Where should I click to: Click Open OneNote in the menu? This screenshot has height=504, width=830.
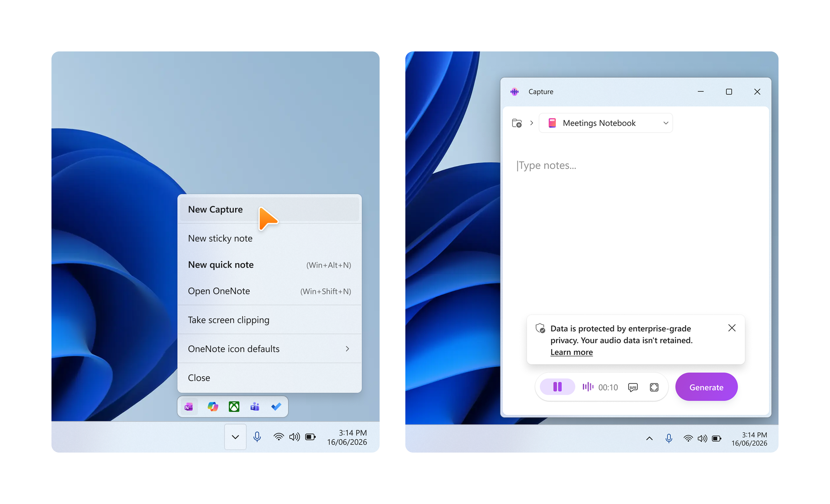270,291
